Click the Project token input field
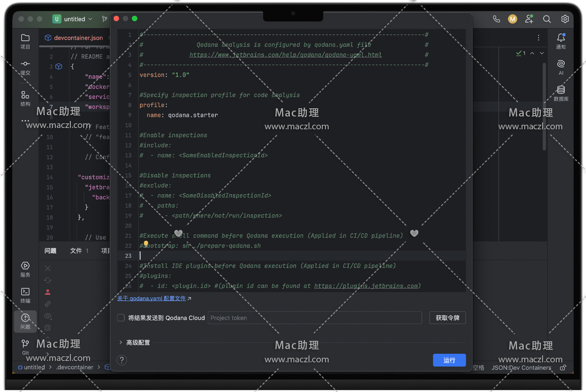The width and height of the screenshot is (586, 392). coord(314,318)
